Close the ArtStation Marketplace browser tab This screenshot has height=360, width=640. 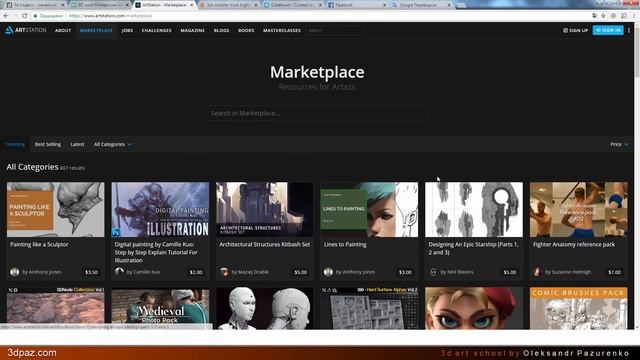(191, 5)
